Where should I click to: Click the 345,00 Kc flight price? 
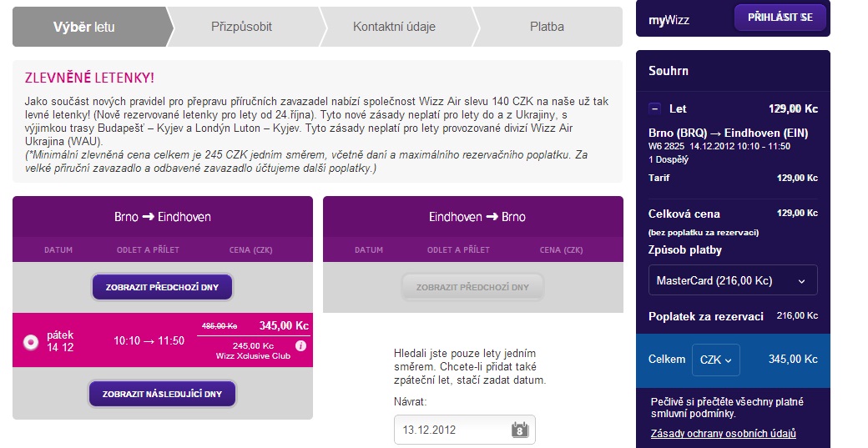tap(284, 325)
